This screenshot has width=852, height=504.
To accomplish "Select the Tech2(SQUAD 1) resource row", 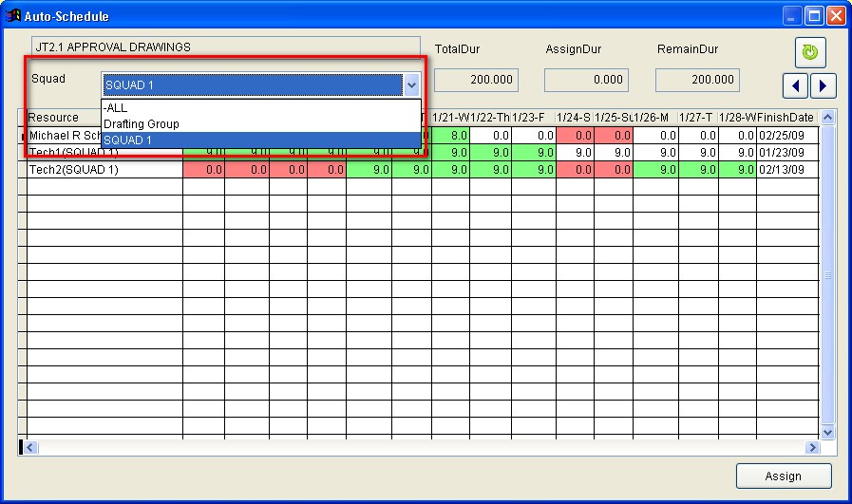I will click(x=103, y=170).
